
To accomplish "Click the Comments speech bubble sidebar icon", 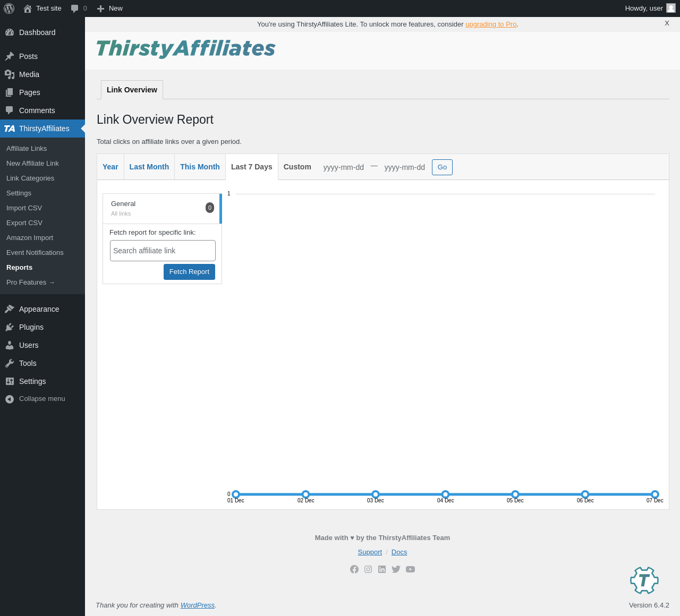I will [10, 110].
